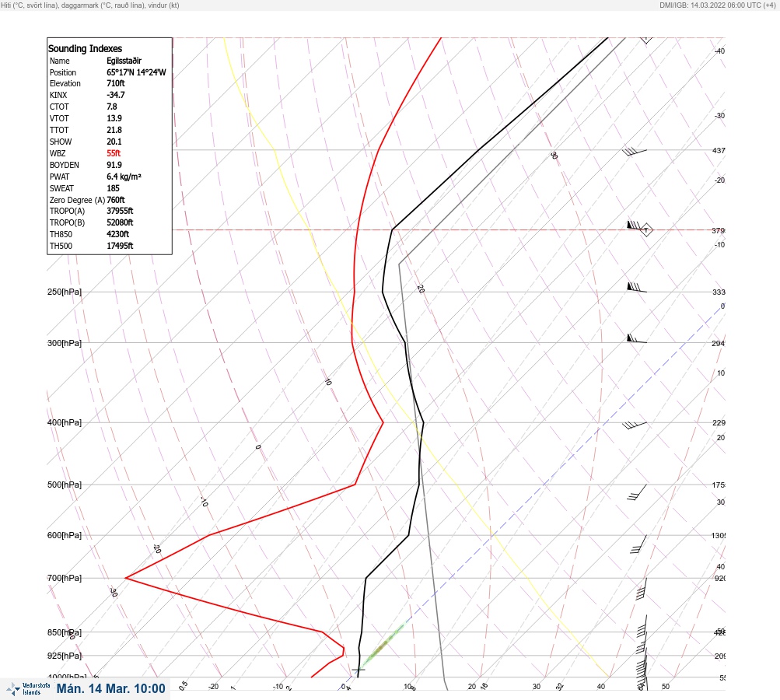Click the wind barb at 600 hPa
This screenshot has width=780, height=700.
[x=638, y=544]
